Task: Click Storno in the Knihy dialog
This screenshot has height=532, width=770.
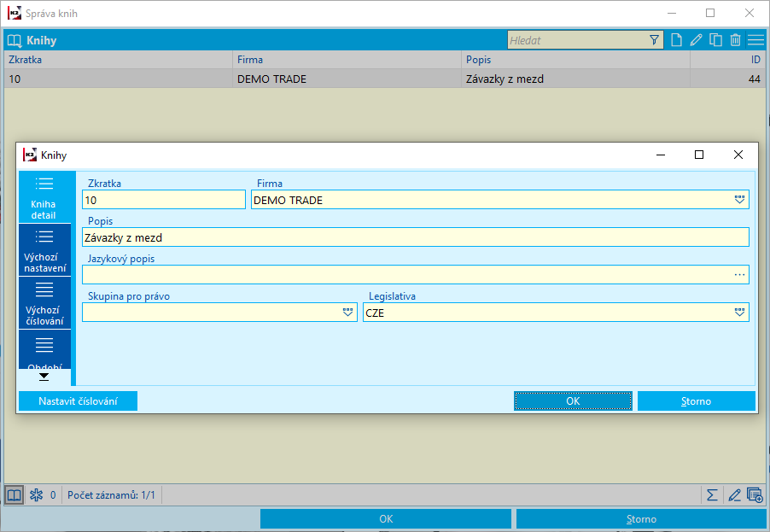Action: (x=697, y=400)
